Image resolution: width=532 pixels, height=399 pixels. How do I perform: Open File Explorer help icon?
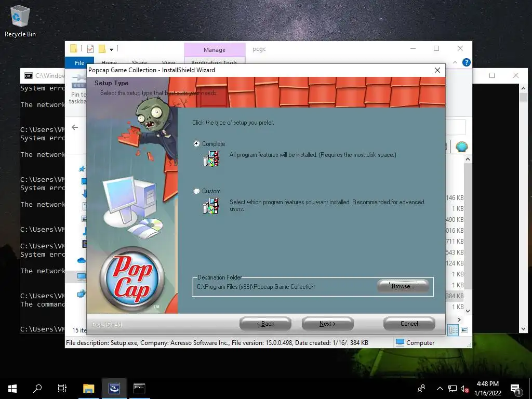pyautogui.click(x=467, y=62)
